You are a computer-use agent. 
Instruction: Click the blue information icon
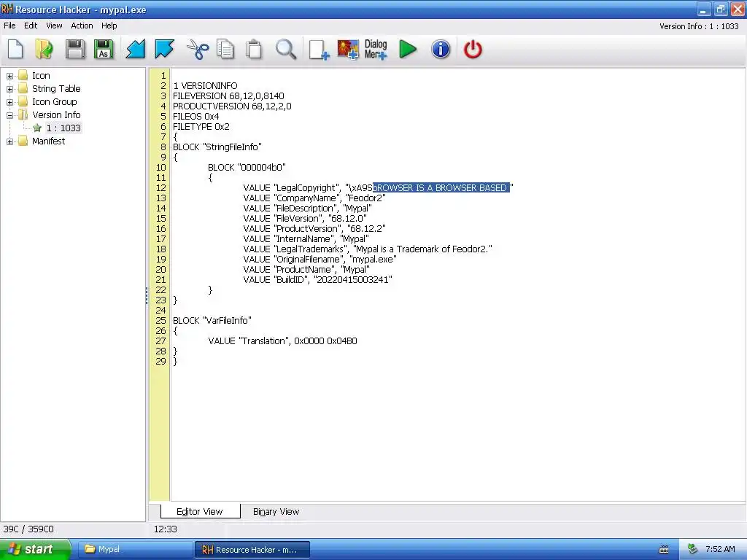441,49
